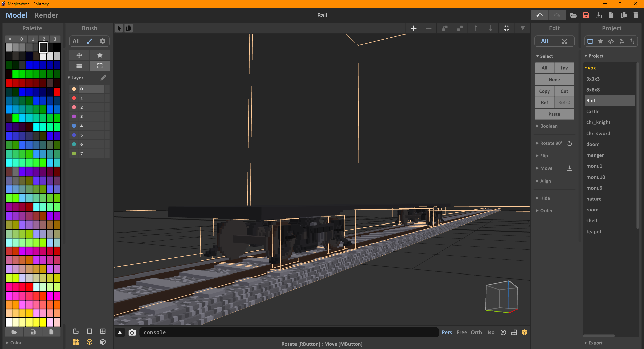Select the paint brush icon
The image size is (644, 349).
(x=90, y=41)
